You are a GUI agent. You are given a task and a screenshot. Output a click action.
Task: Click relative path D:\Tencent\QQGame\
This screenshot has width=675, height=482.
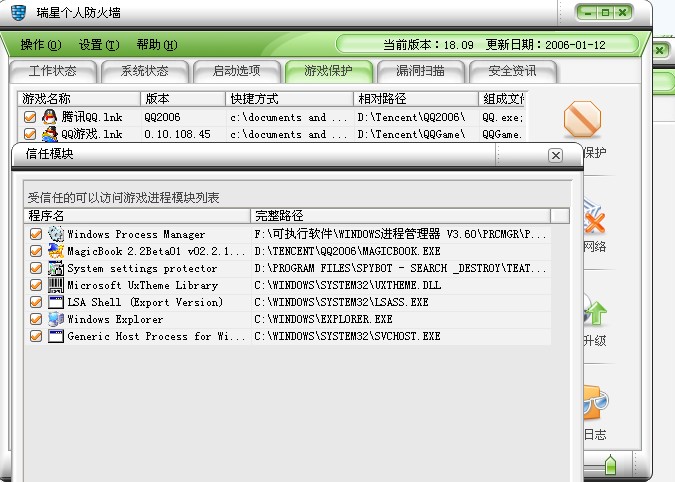click(411, 134)
